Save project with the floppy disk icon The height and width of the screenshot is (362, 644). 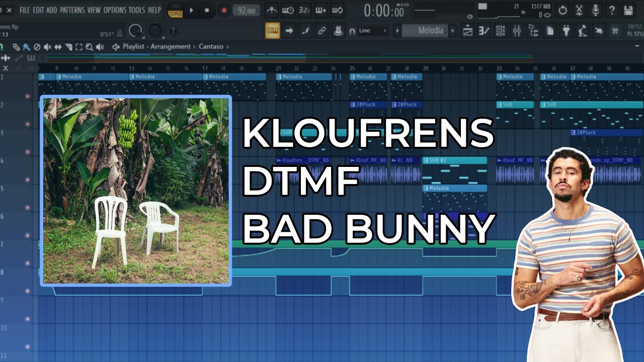(x=628, y=10)
